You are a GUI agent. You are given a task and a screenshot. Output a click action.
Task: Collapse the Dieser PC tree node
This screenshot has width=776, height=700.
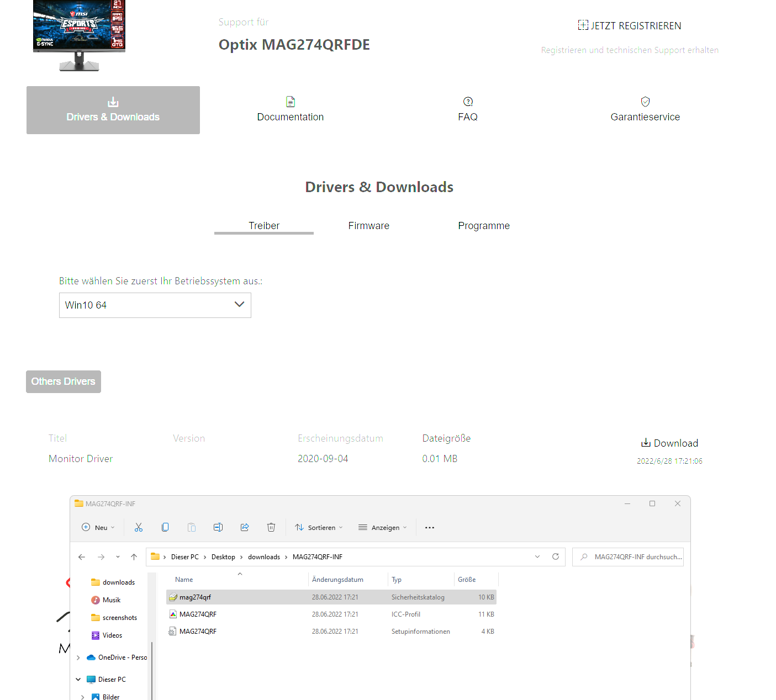click(x=78, y=680)
